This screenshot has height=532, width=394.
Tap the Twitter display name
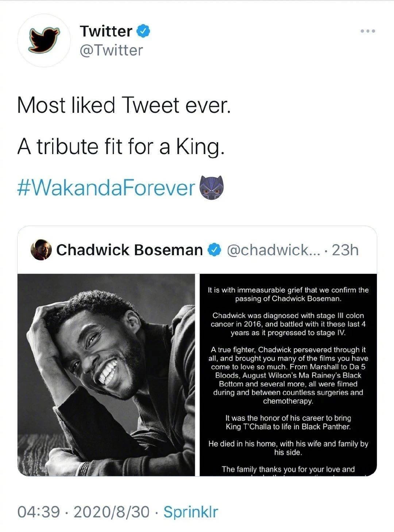(x=106, y=31)
